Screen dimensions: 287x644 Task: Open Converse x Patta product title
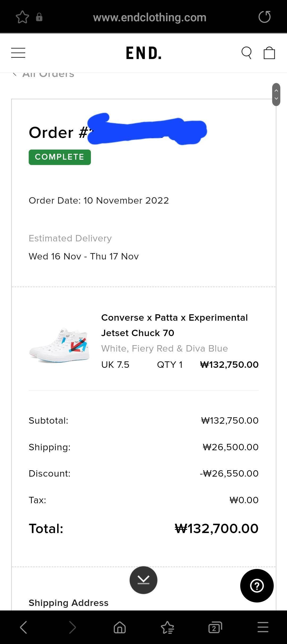[174, 325]
